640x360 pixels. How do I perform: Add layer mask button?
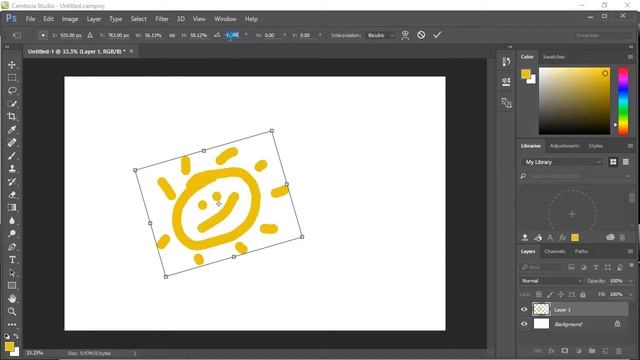pos(564,351)
